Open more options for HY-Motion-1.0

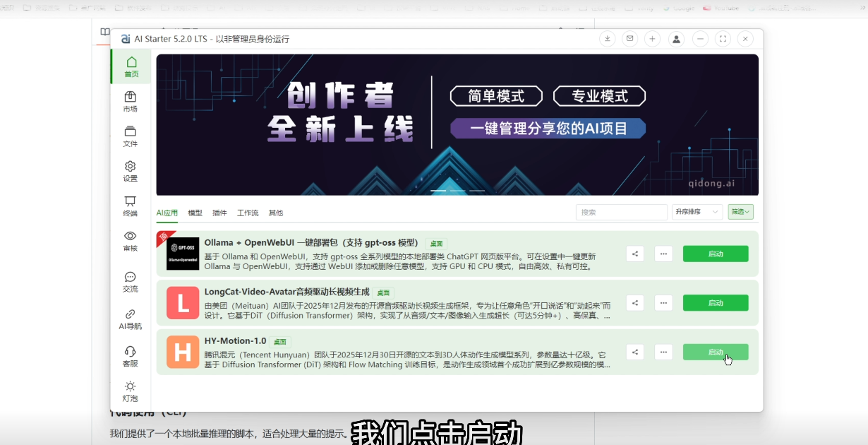[x=663, y=352]
